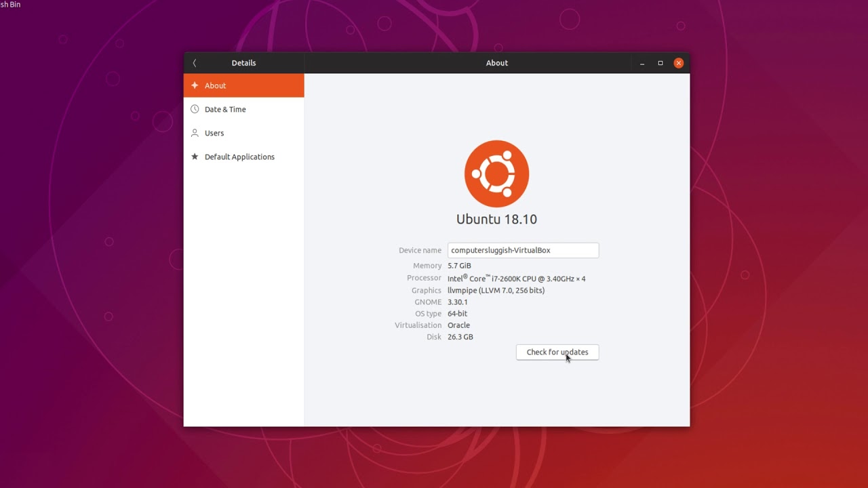This screenshot has height=488, width=868.
Task: Click the person icon beside Users
Action: pyautogui.click(x=195, y=133)
